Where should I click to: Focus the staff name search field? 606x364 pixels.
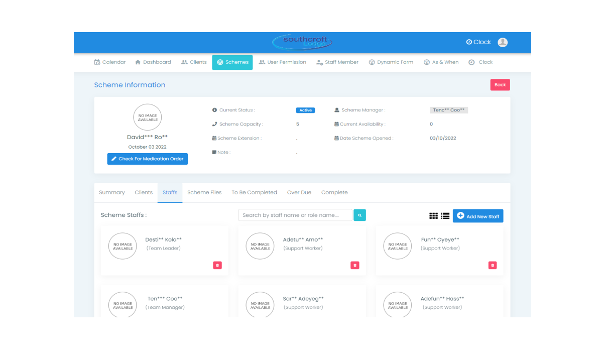click(295, 215)
